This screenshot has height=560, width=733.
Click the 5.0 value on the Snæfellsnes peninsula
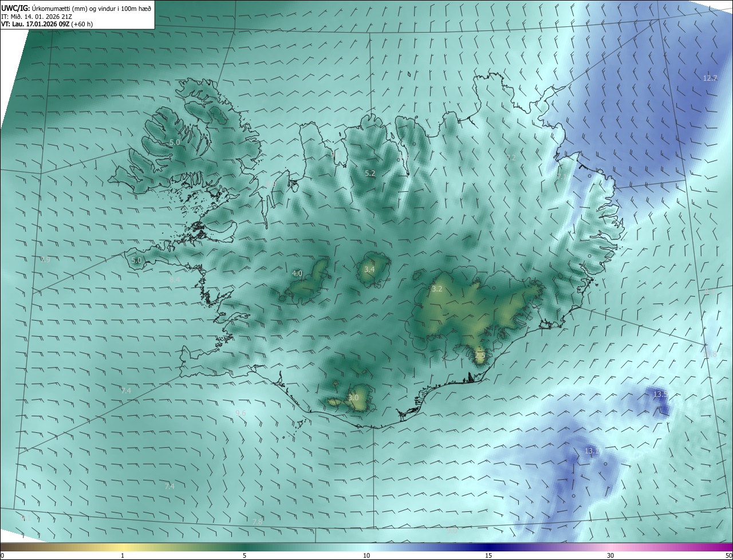(x=136, y=260)
